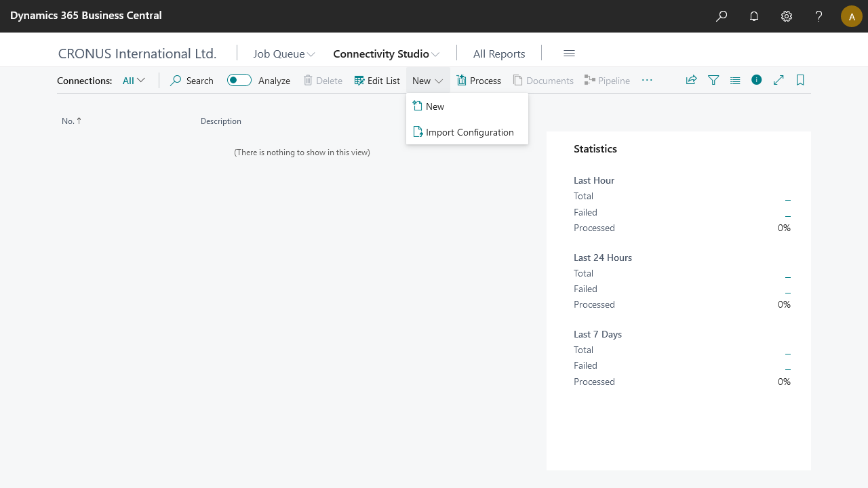
Task: Expand the Job Queue menu
Action: tap(284, 54)
